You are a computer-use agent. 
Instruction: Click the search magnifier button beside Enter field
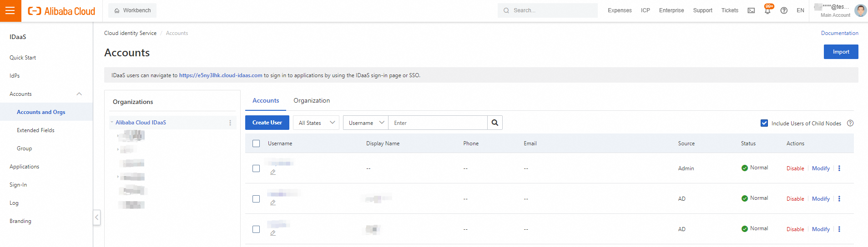[495, 123]
